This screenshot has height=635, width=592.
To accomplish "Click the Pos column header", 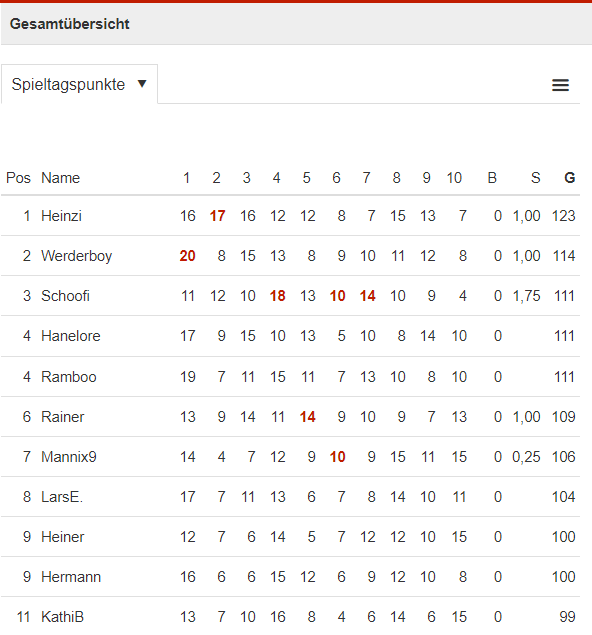I will pos(18,178).
